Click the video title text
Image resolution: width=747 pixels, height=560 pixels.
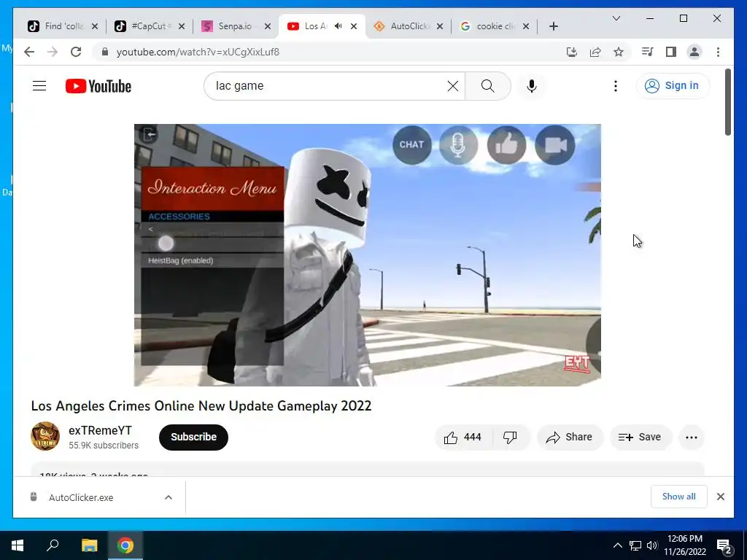coord(201,405)
